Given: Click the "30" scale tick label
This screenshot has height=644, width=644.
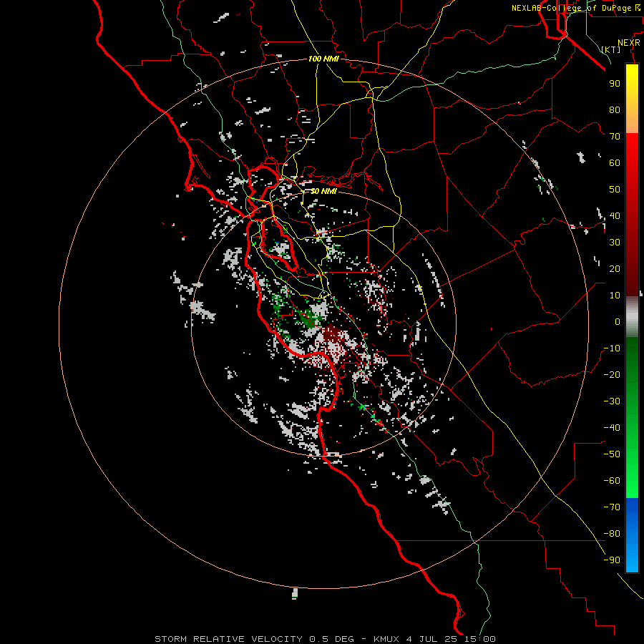Looking at the screenshot, I should [615, 243].
